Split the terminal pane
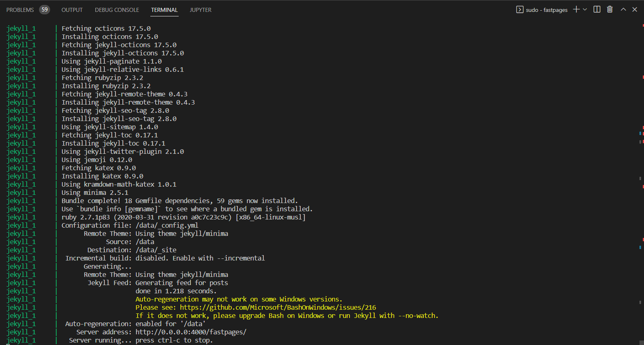 (597, 9)
